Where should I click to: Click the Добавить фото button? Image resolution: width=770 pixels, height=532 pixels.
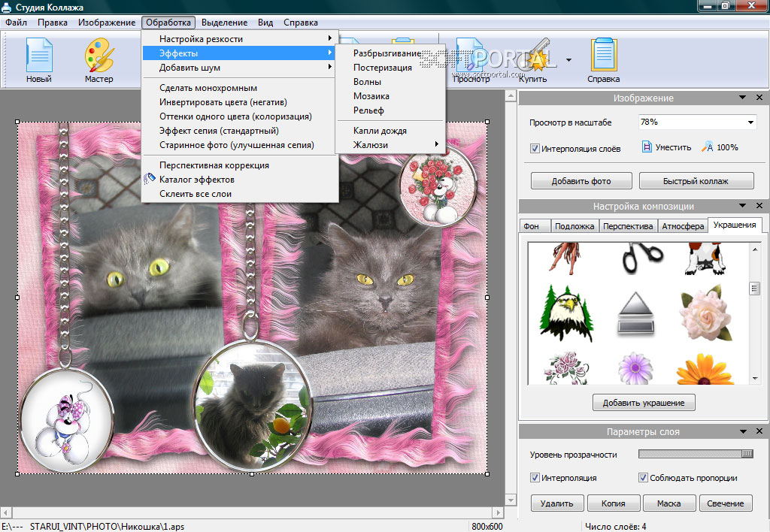click(x=581, y=180)
